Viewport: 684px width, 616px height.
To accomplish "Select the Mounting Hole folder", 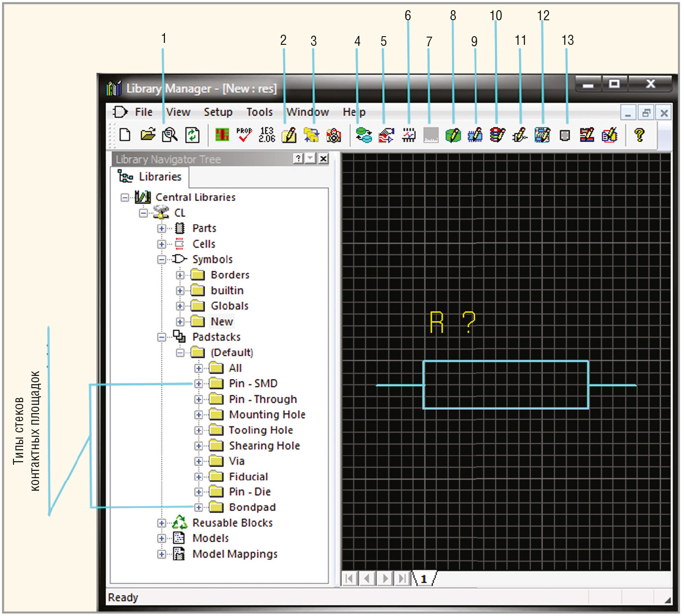I will coord(267,415).
